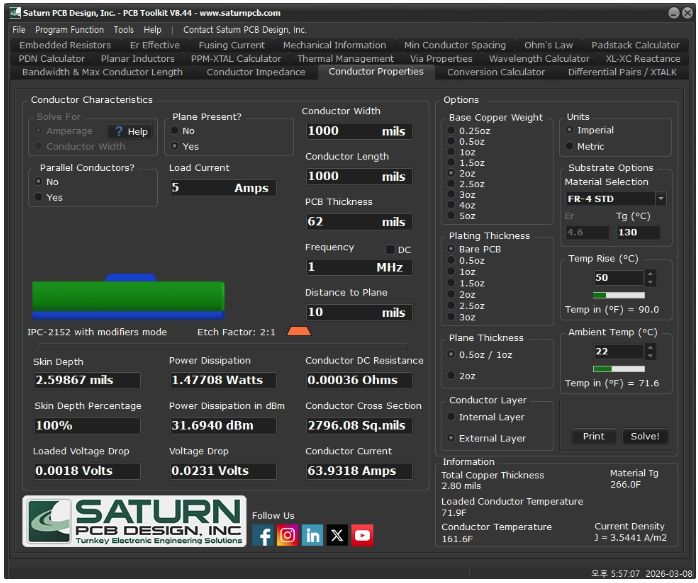The width and height of the screenshot is (698, 583).
Task: Click the PCB Thickness input field
Action: tap(358, 222)
